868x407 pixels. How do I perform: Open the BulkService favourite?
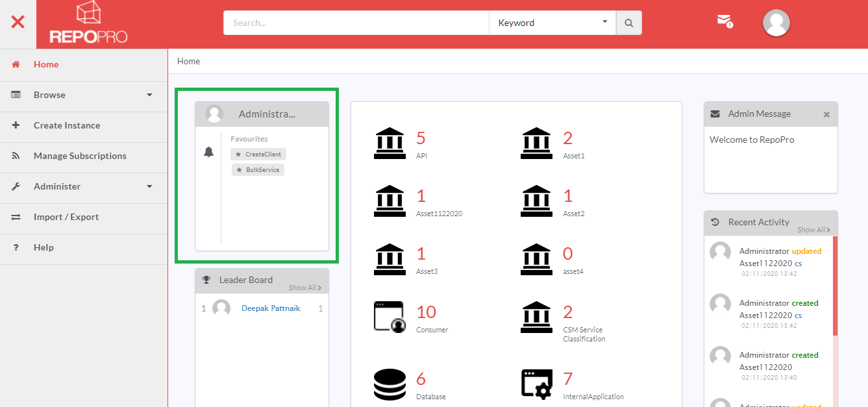tap(258, 170)
